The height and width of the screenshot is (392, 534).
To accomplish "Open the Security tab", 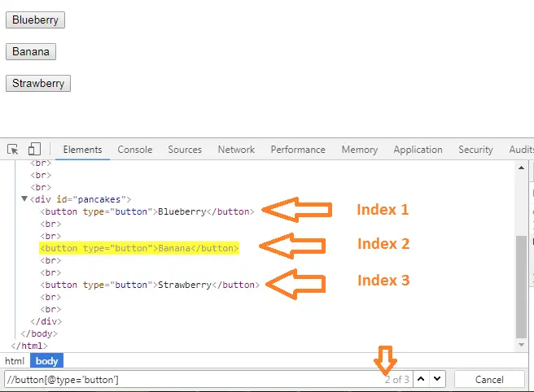I will point(475,150).
